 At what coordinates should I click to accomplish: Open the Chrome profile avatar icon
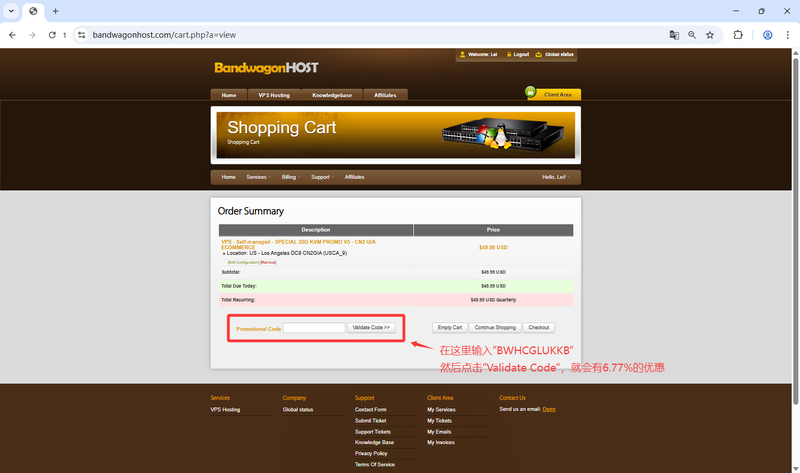pos(767,34)
